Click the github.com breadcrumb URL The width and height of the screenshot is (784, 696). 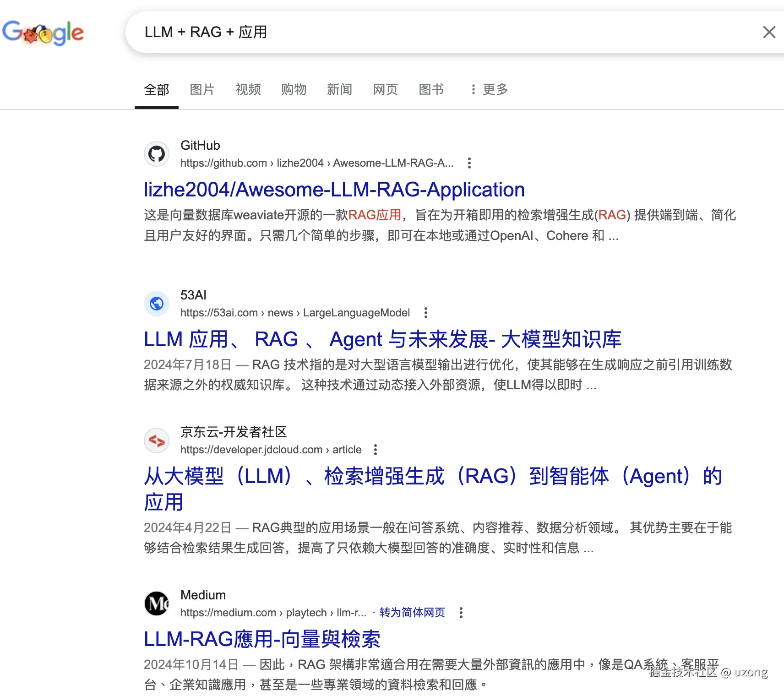click(x=317, y=163)
